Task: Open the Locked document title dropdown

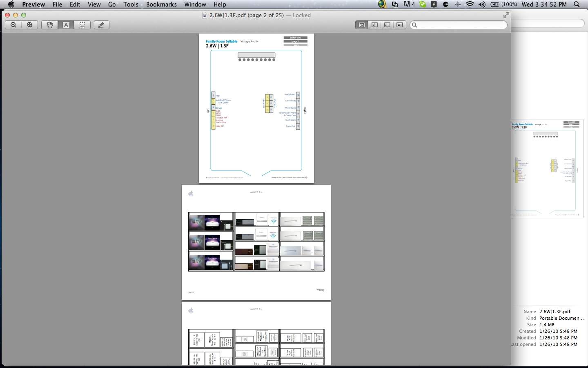Action: [301, 15]
